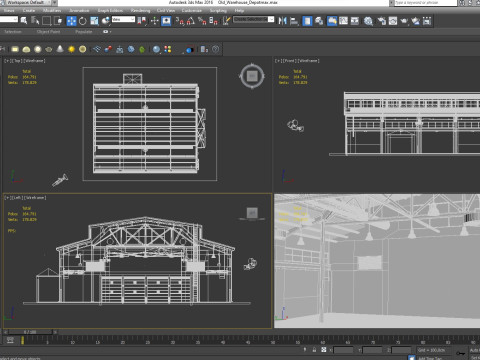Screen dimensions: 480x360
Task: Click Use Pivot Point Center icon
Action: coord(143,21)
